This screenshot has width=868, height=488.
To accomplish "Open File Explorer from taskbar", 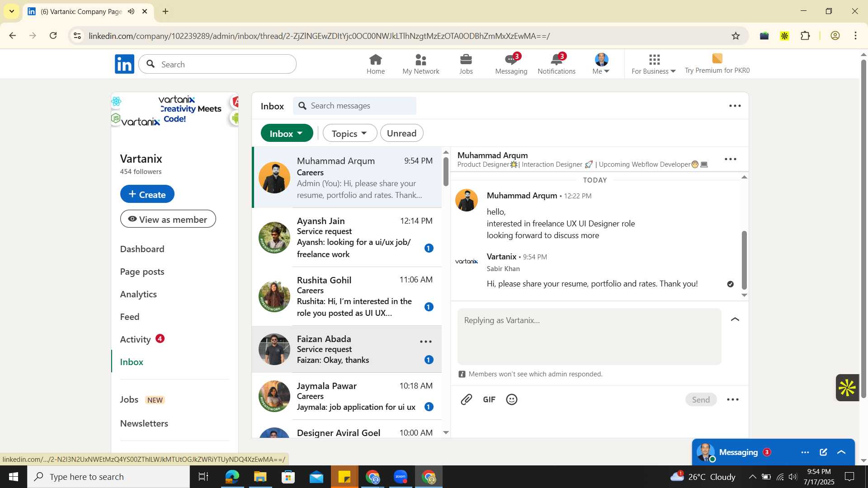I will [260, 477].
